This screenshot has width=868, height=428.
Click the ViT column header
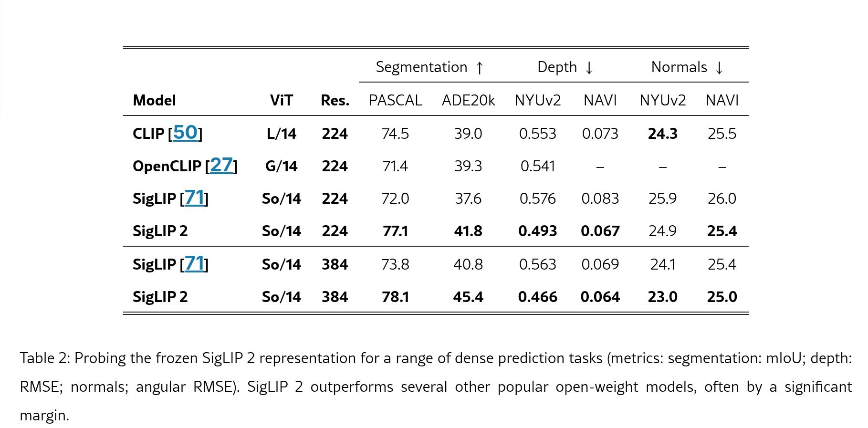pos(281,100)
